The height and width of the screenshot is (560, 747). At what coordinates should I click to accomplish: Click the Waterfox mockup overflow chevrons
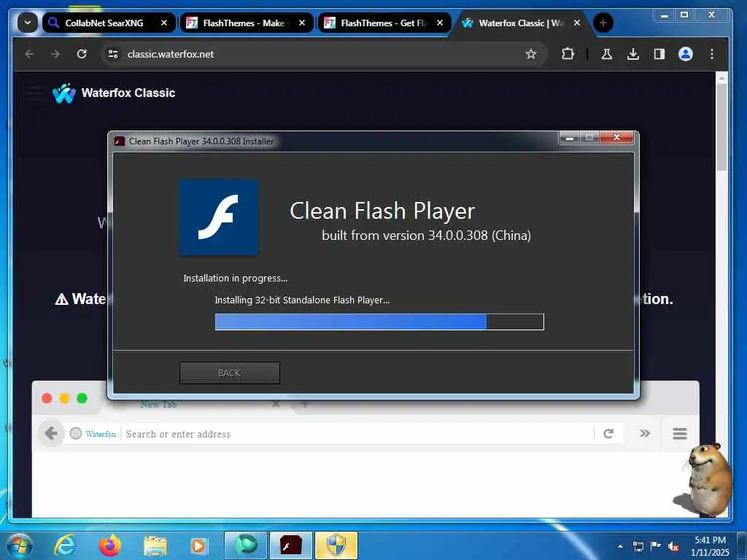point(645,433)
